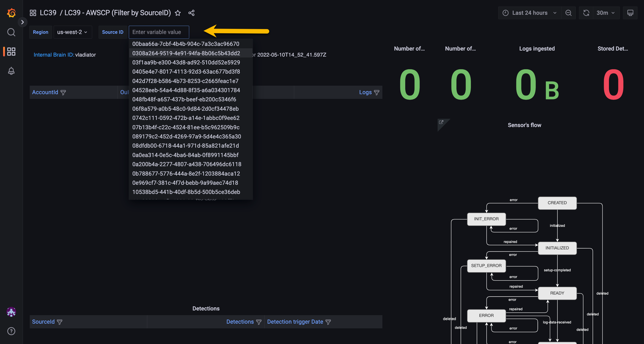Open the help question mark icon

[x=11, y=331]
